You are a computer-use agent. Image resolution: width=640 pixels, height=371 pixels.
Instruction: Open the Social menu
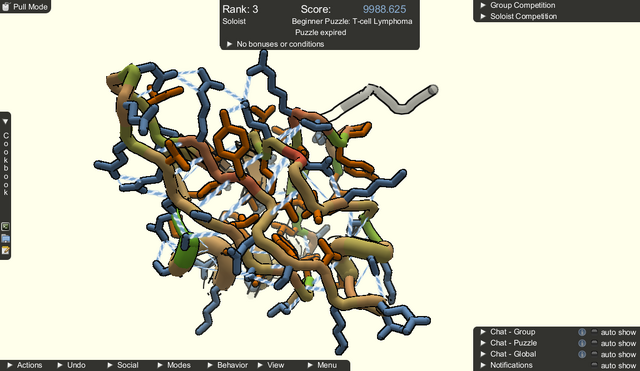tap(123, 365)
